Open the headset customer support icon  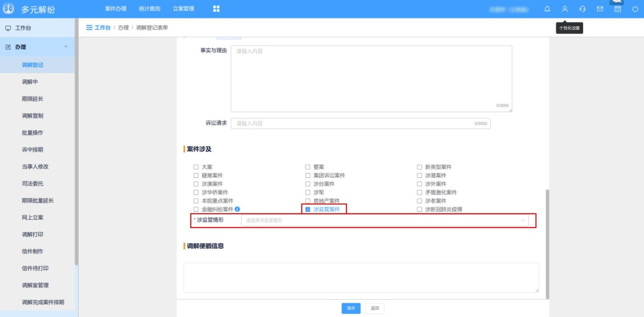(582, 9)
